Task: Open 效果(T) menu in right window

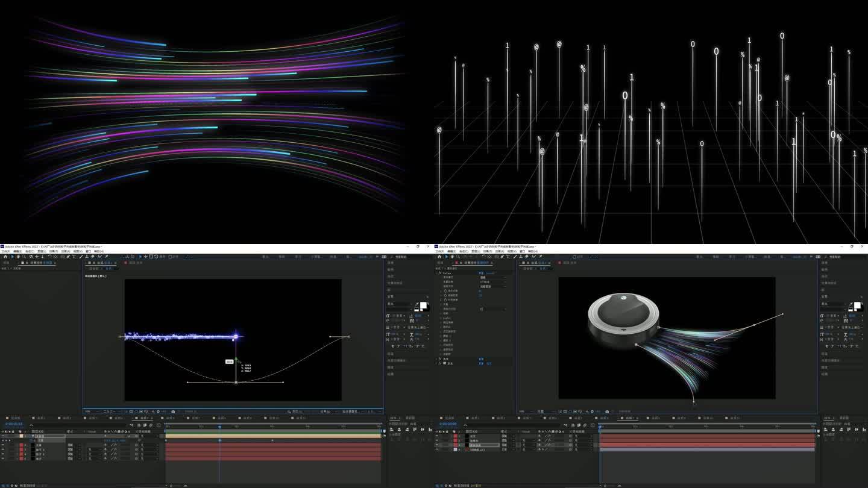Action: tap(488, 251)
